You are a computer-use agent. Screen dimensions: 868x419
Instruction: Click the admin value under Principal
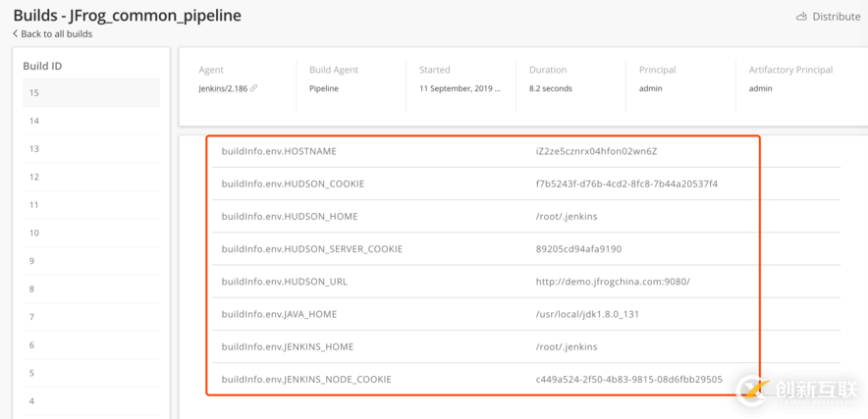650,88
